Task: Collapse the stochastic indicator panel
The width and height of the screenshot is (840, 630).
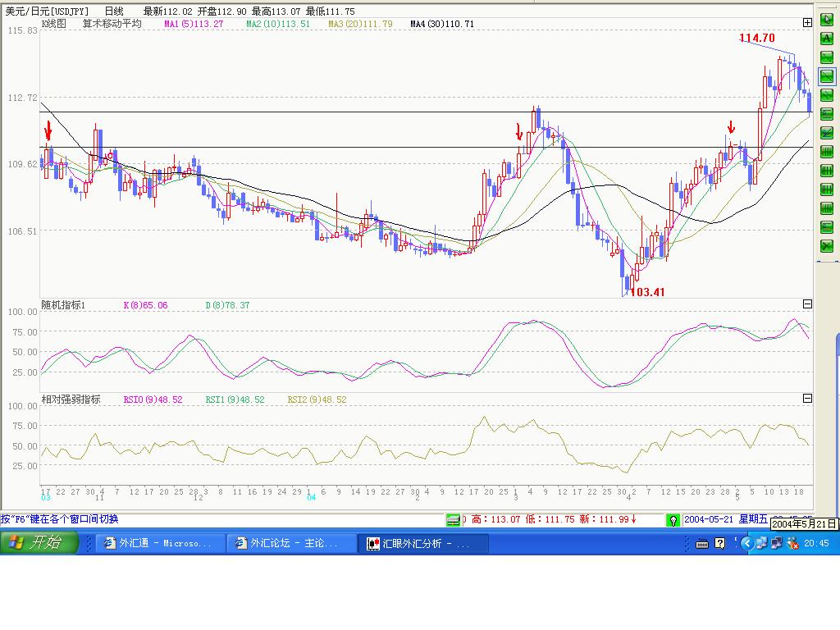Action: click(807, 304)
